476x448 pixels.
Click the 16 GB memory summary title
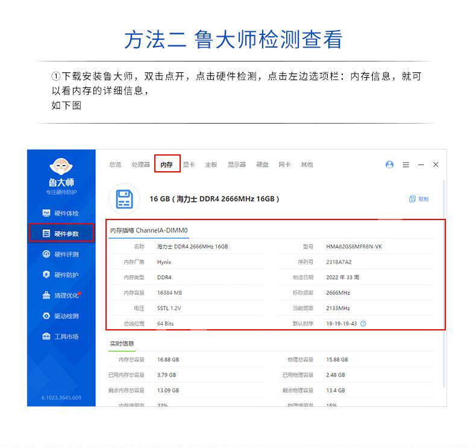pyautogui.click(x=215, y=199)
